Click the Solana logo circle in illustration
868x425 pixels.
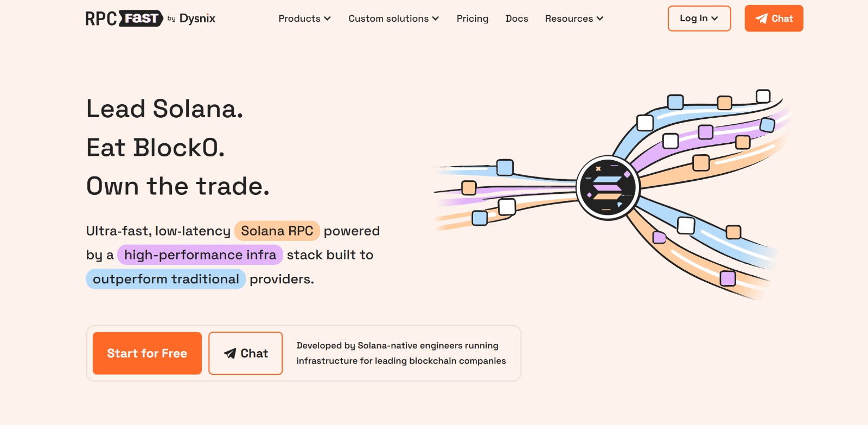tap(608, 188)
